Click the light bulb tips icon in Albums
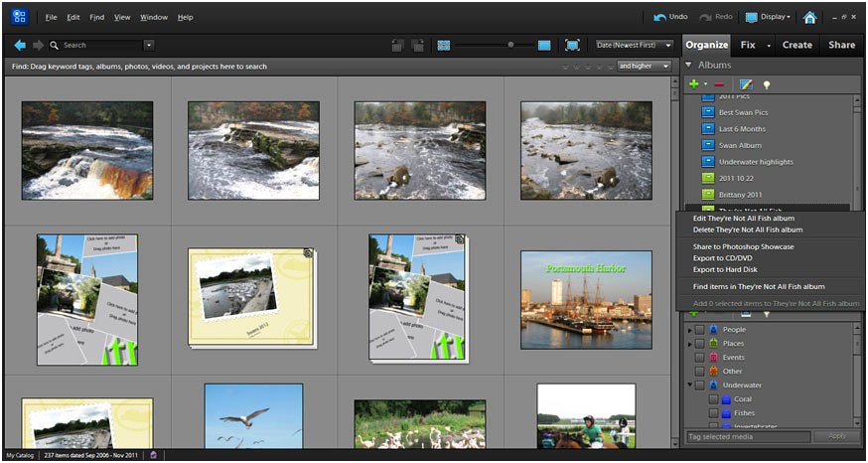 coord(767,84)
